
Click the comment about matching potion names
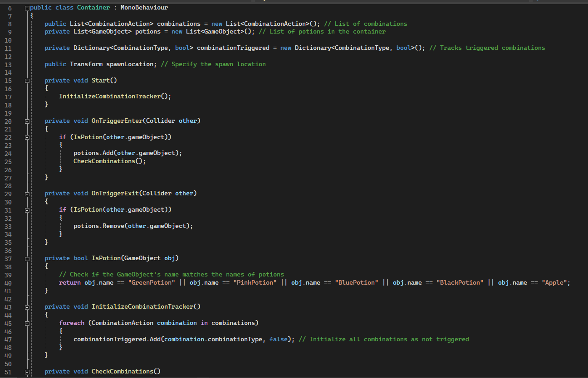click(x=171, y=275)
